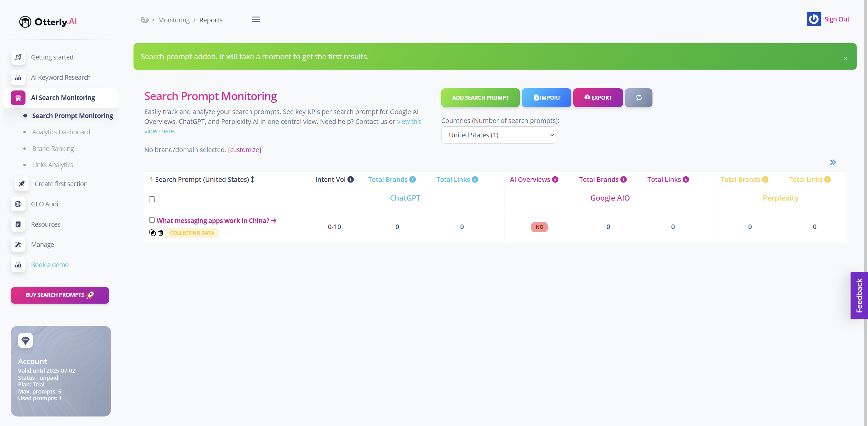
Task: Click Perplexity Total Brands info icon
Action: coord(765,180)
